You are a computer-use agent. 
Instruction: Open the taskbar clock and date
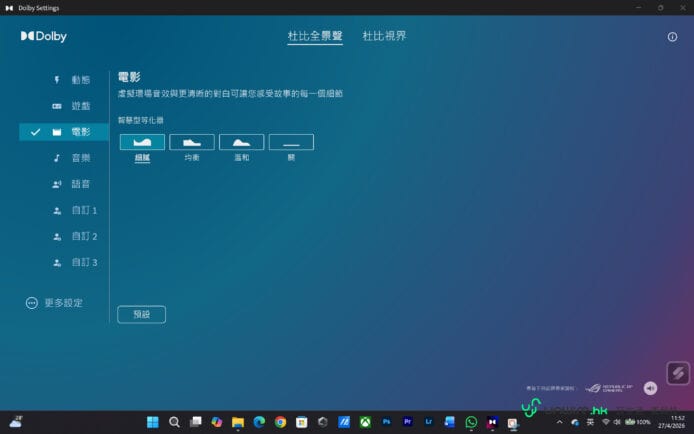[x=671, y=422]
